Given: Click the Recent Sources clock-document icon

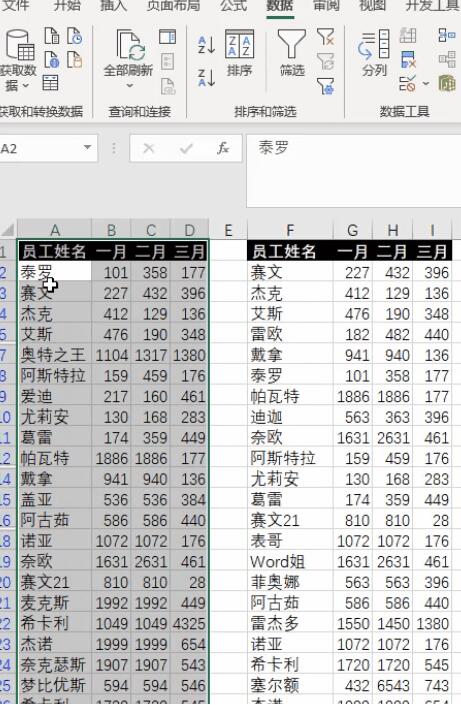Looking at the screenshot, I should tap(75, 36).
